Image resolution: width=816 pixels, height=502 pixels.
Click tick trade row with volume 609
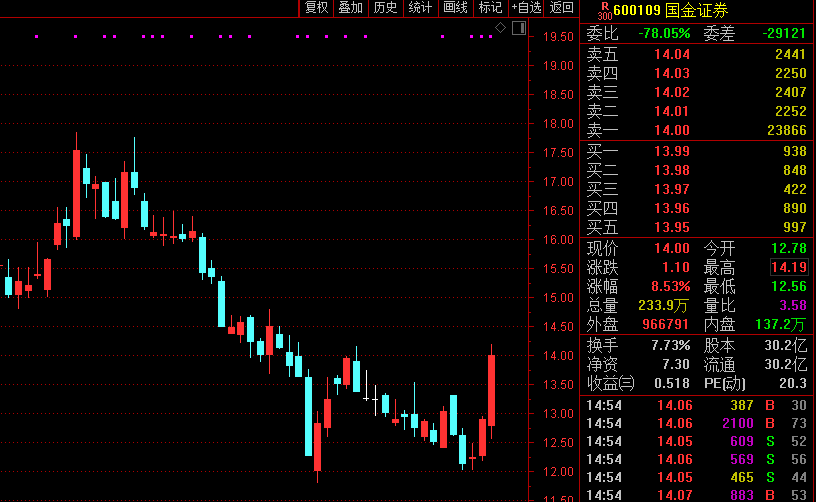[x=697, y=442]
